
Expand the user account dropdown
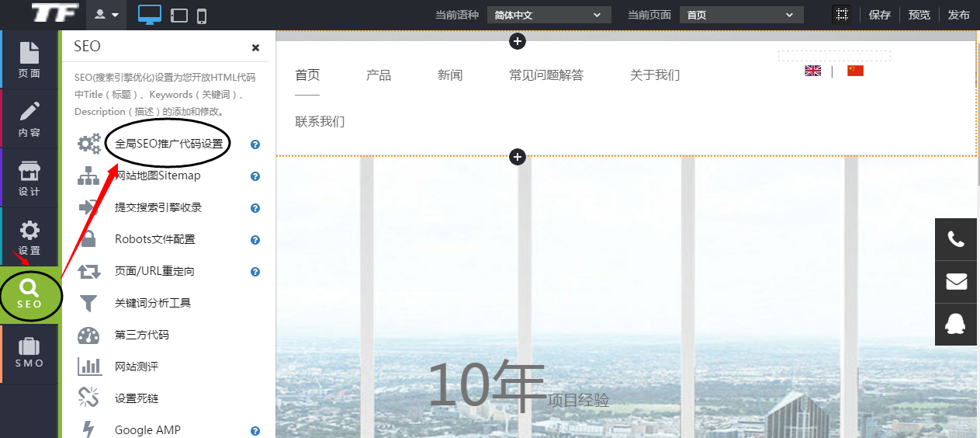pyautogui.click(x=106, y=15)
